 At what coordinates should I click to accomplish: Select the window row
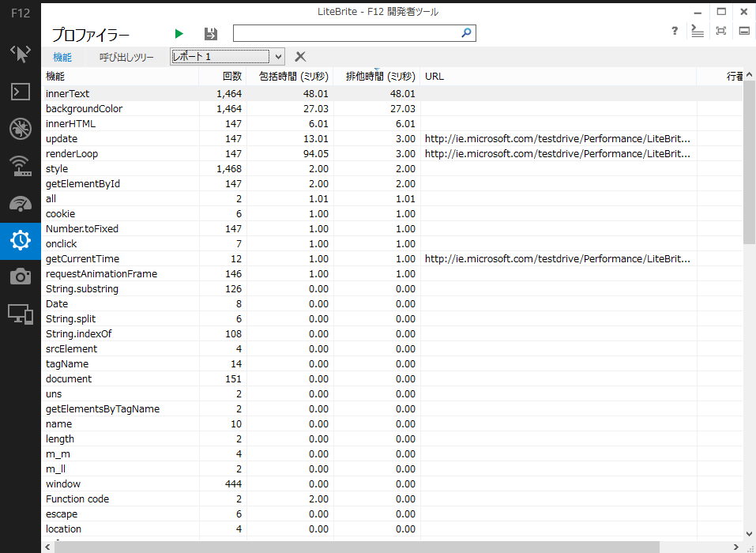click(393, 483)
